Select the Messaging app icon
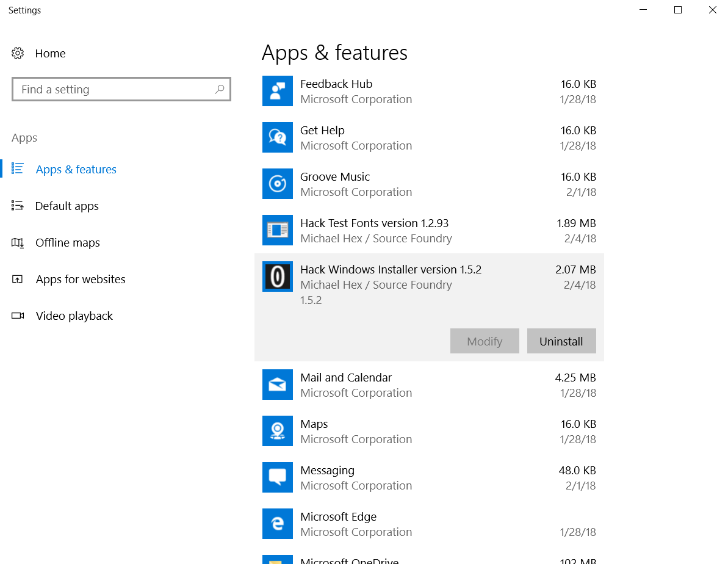The image size is (728, 564). pos(278,477)
